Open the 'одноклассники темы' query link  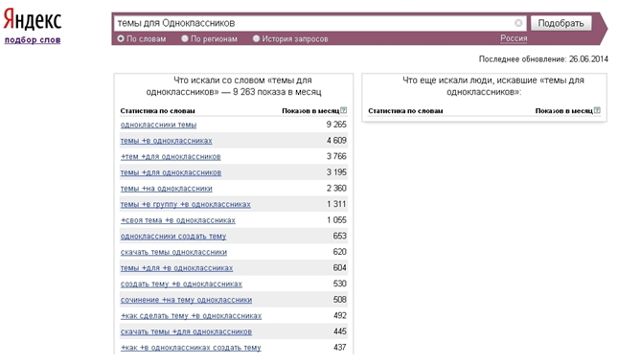158,125
